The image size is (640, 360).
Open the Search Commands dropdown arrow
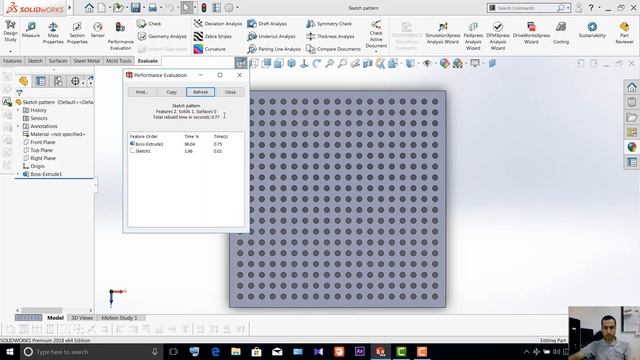click(x=568, y=8)
